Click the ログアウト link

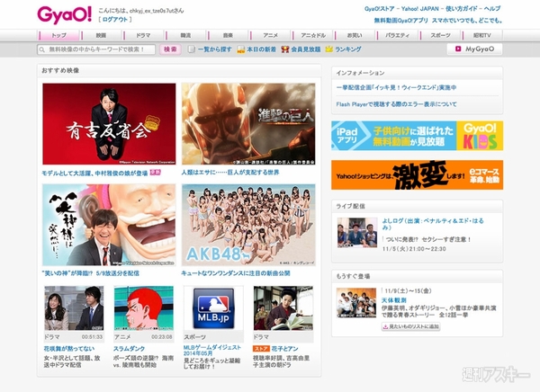coord(115,20)
